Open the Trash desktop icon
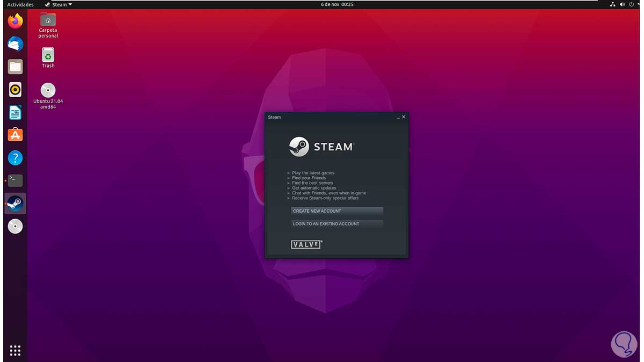The height and width of the screenshot is (362, 644). [x=48, y=57]
